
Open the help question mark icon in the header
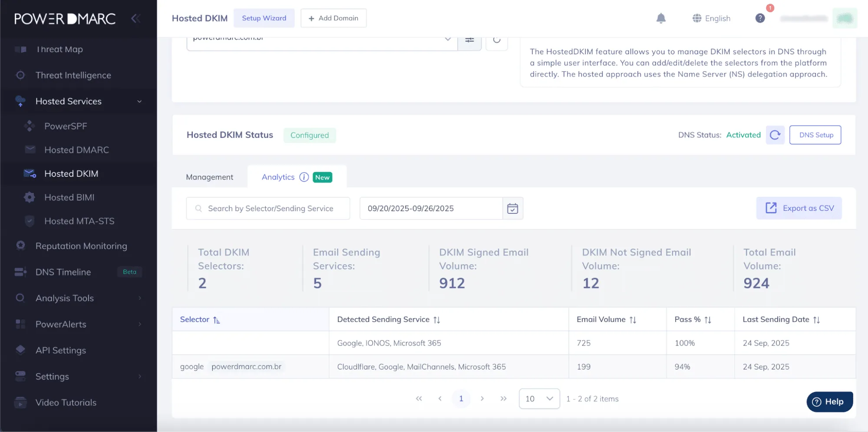pos(760,18)
